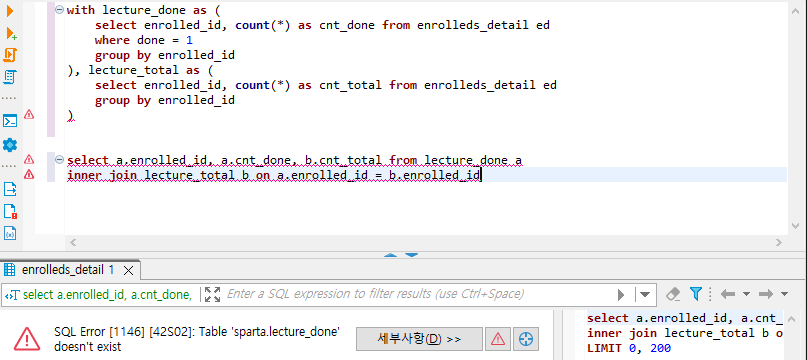This screenshot has height=360, width=807.
Task: Click error marker beside the 'inner join' line
Action: [29, 175]
